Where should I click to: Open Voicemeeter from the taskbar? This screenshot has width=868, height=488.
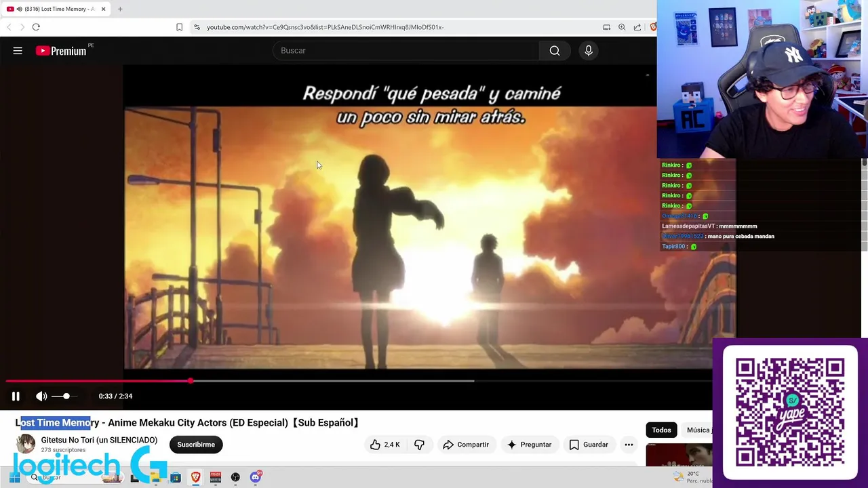[x=216, y=477]
